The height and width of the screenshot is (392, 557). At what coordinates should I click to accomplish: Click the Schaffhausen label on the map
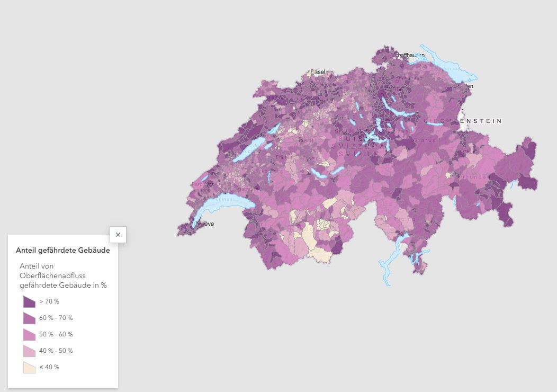408,55
